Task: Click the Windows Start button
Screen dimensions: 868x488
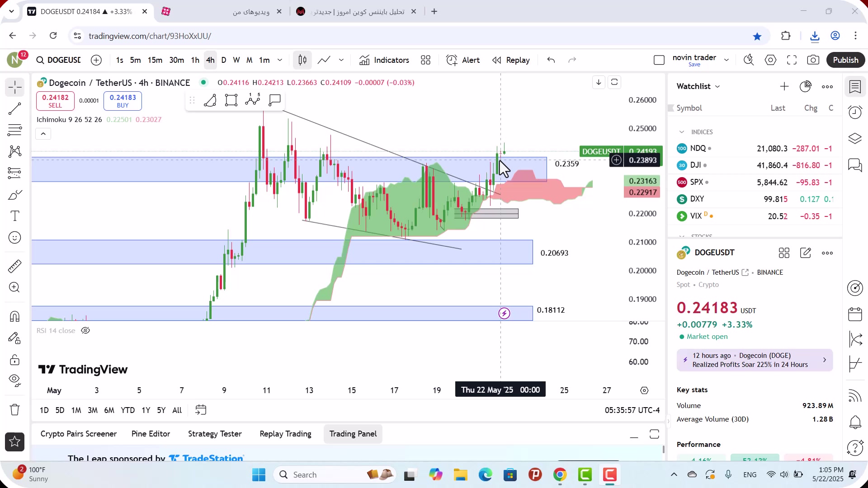Action: (x=259, y=475)
